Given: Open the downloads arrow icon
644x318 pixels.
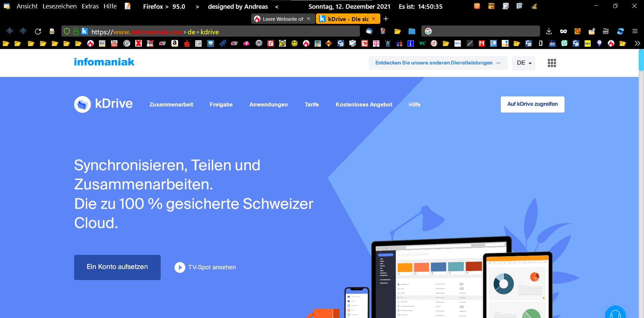Looking at the screenshot, I should (x=549, y=31).
